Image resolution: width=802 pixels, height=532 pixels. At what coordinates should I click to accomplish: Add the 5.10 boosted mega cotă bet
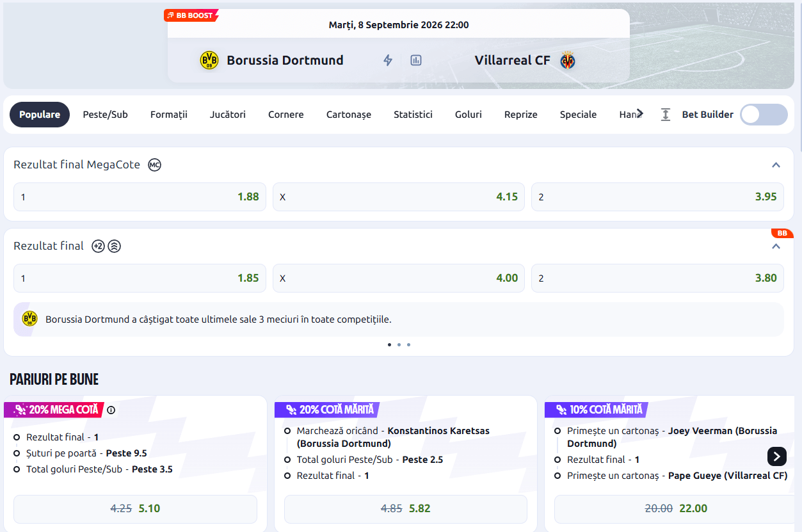135,509
